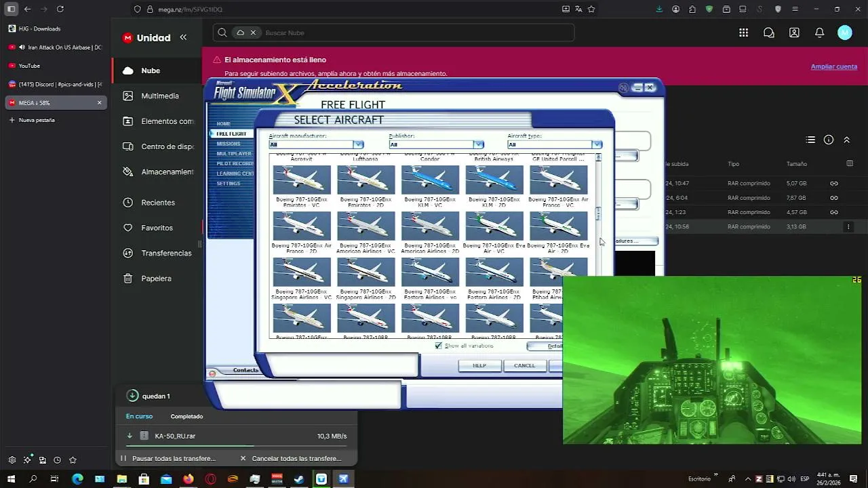Select Boeing 787-10GEnx Emirates VC thumbnail
The height and width of the screenshot is (488, 868).
(302, 180)
